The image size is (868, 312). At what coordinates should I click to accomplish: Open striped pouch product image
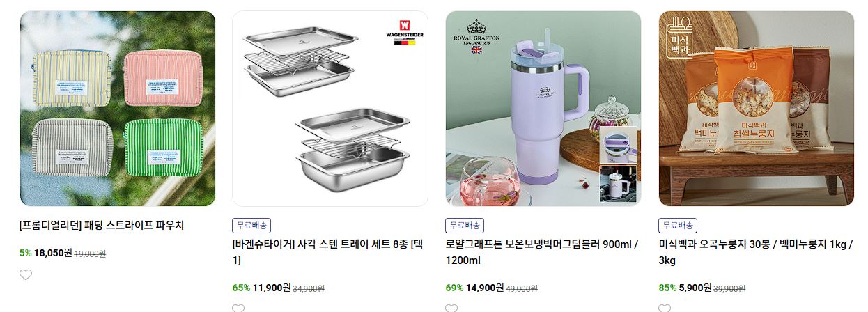[117, 109]
